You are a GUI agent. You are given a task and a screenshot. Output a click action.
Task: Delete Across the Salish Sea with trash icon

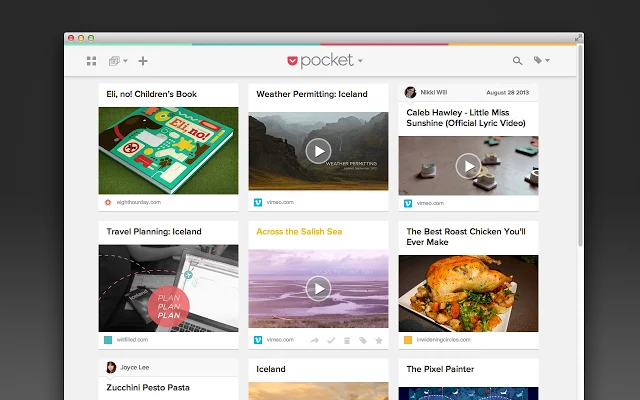click(x=347, y=340)
